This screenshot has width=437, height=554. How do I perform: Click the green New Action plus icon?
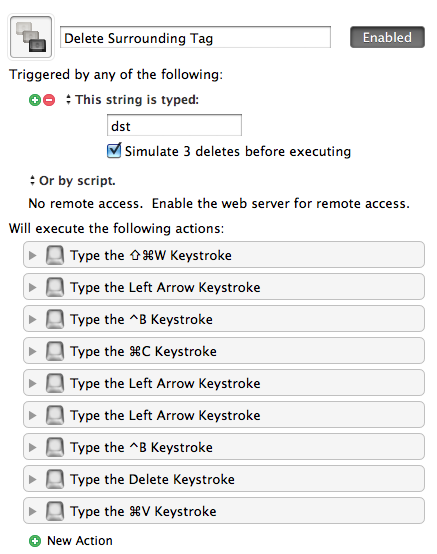coord(35,541)
